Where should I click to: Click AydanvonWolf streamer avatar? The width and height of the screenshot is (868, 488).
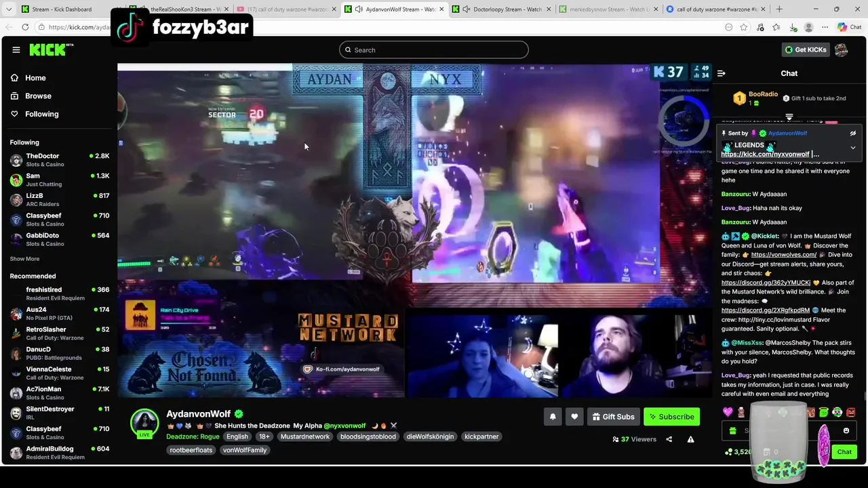point(144,424)
